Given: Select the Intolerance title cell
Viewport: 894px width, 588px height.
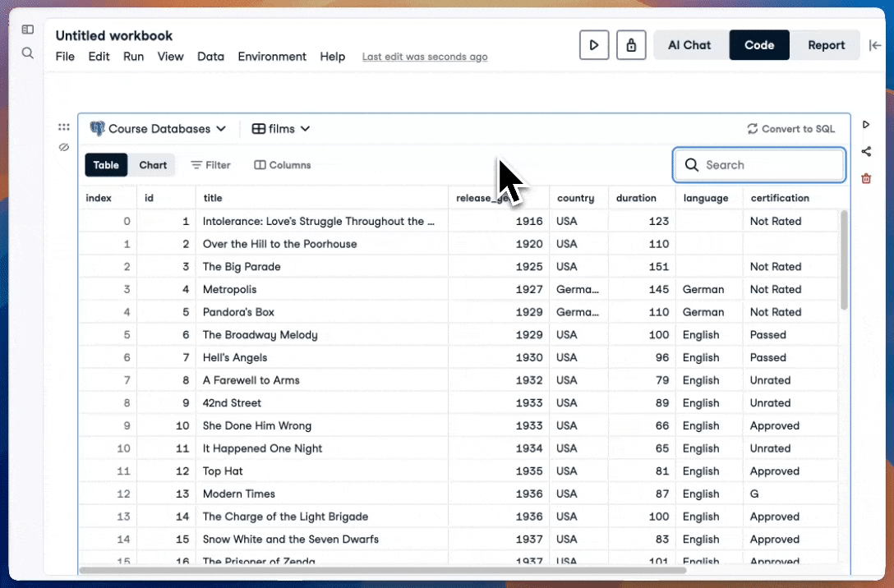Looking at the screenshot, I should 321,221.
